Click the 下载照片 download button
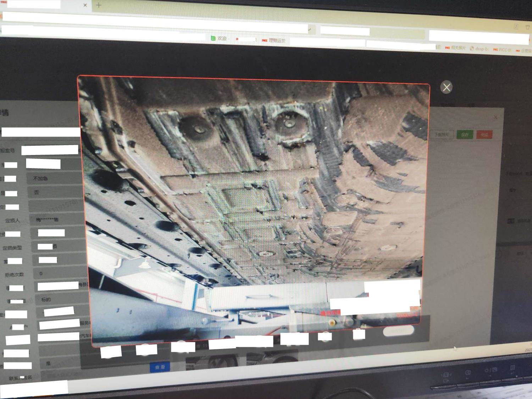The width and height of the screenshot is (532, 399). coord(442,135)
